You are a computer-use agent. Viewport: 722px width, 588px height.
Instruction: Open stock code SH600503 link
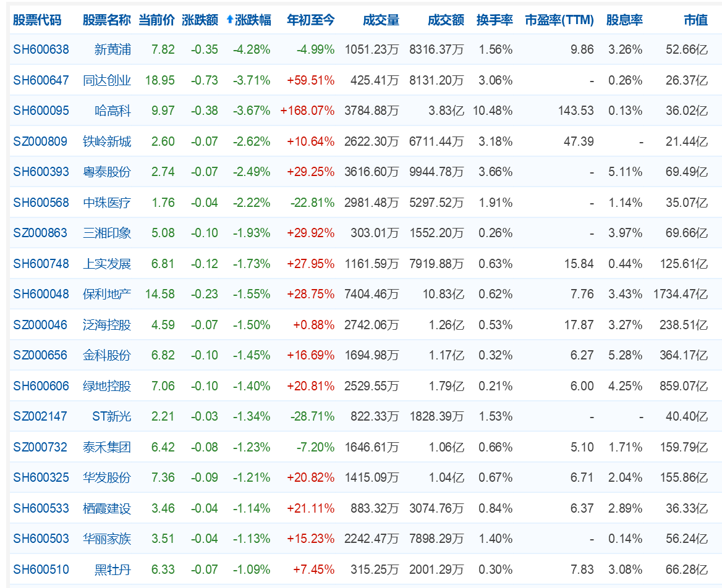pos(41,539)
